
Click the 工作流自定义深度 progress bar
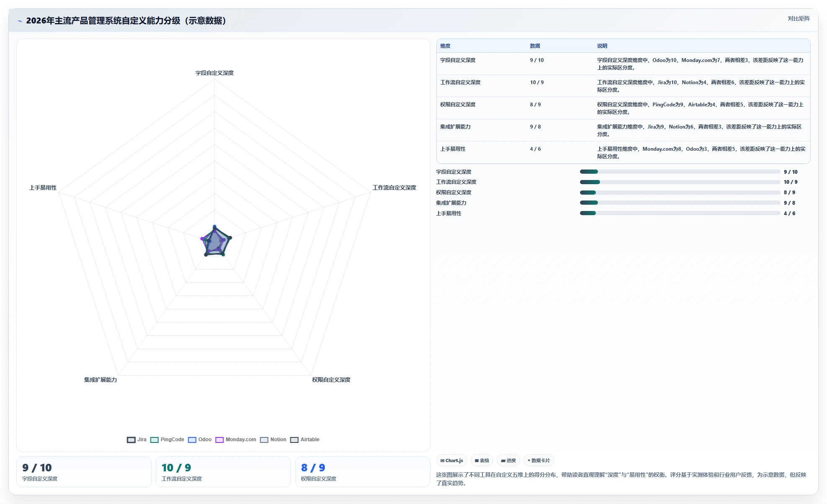(x=680, y=182)
